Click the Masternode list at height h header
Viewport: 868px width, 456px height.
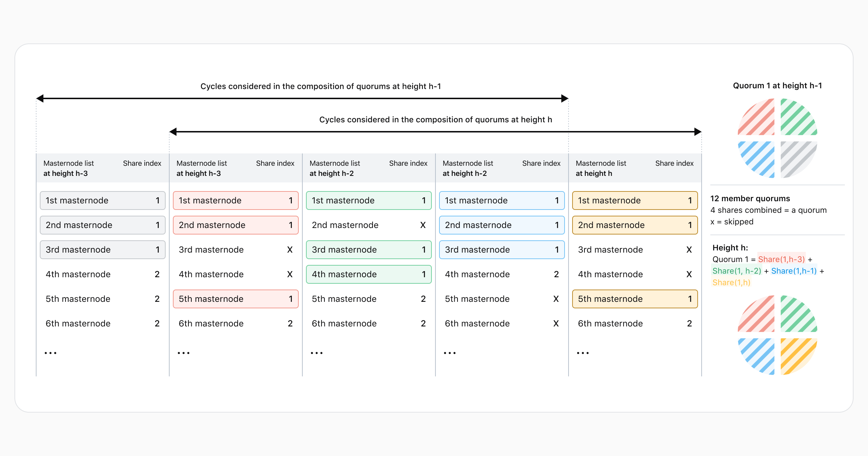pyautogui.click(x=601, y=168)
